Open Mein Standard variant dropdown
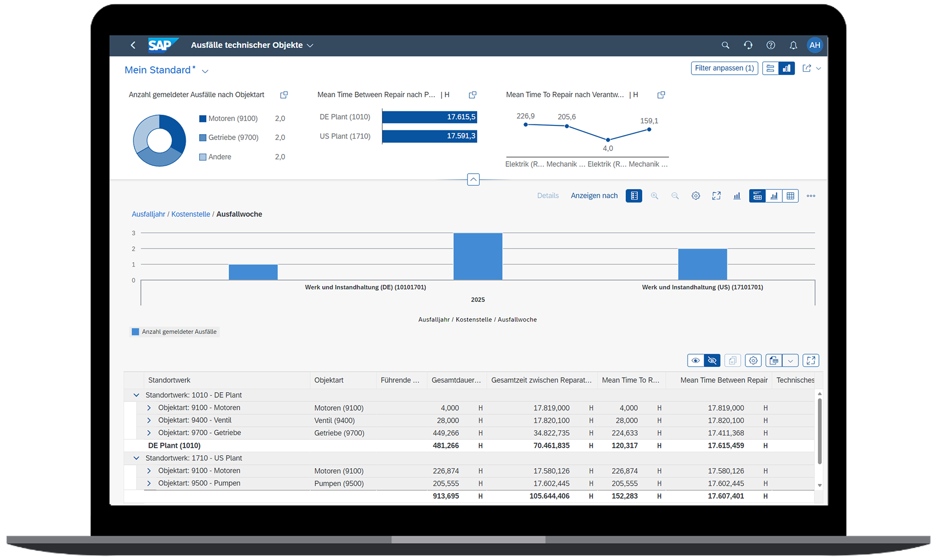Image resolution: width=937 pixels, height=560 pixels. [x=205, y=72]
